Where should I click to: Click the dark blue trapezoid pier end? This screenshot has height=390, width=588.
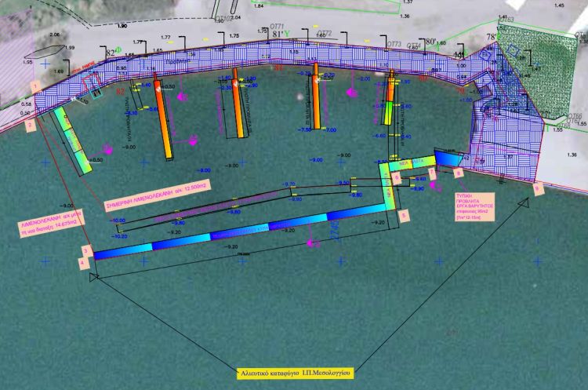click(448, 159)
